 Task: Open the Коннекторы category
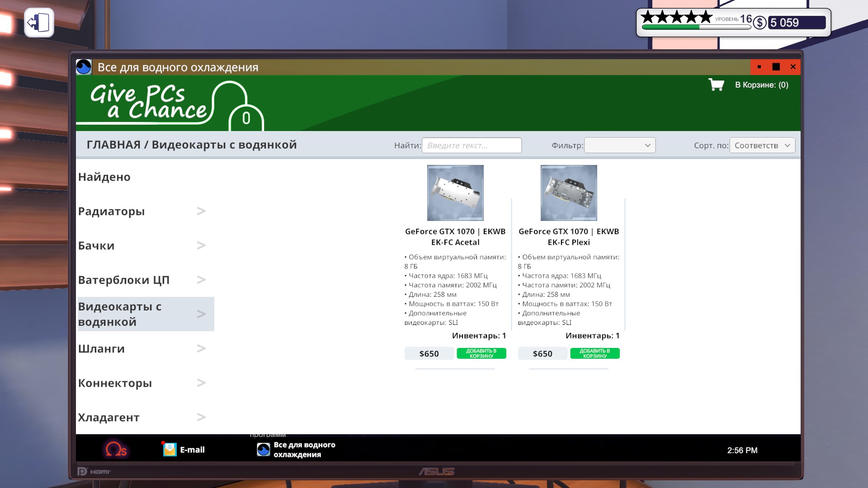point(115,383)
